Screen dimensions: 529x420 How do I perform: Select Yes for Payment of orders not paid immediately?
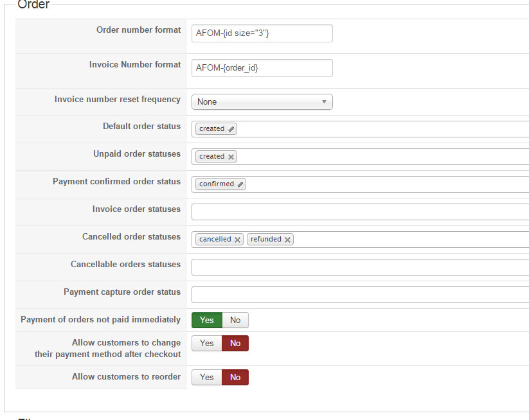[x=207, y=320]
